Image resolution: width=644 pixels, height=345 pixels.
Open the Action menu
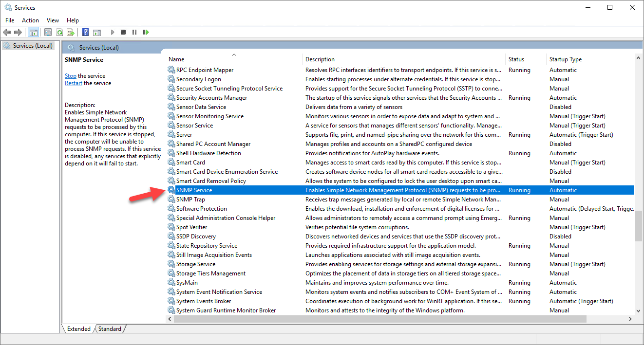[x=30, y=20]
